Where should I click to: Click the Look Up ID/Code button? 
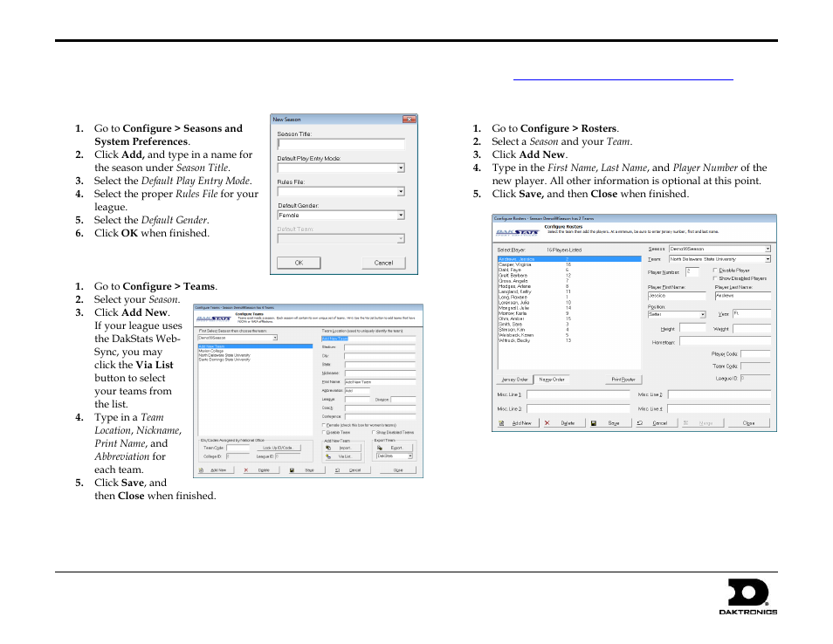coord(278,448)
